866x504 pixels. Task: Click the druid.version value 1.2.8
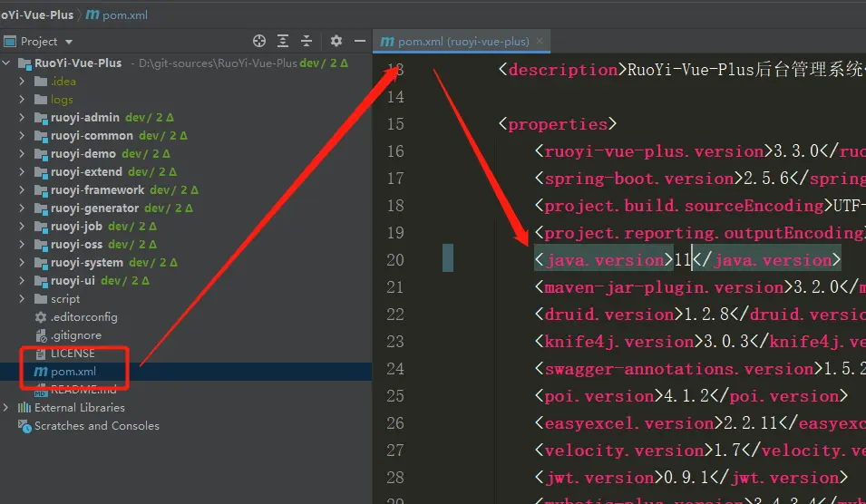point(706,315)
